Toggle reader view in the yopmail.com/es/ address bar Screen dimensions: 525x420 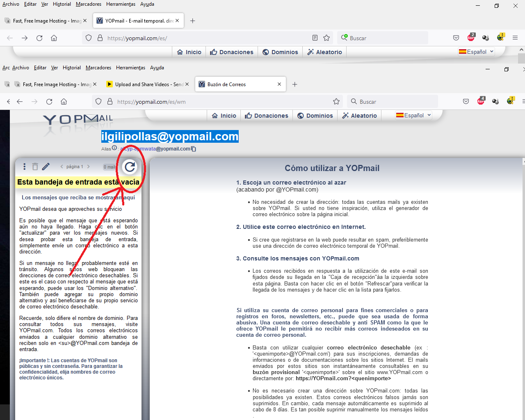[x=315, y=38]
